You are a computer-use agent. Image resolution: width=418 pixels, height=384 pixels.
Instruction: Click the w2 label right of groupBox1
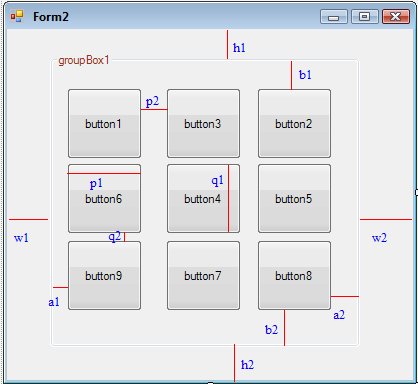pyautogui.click(x=379, y=238)
